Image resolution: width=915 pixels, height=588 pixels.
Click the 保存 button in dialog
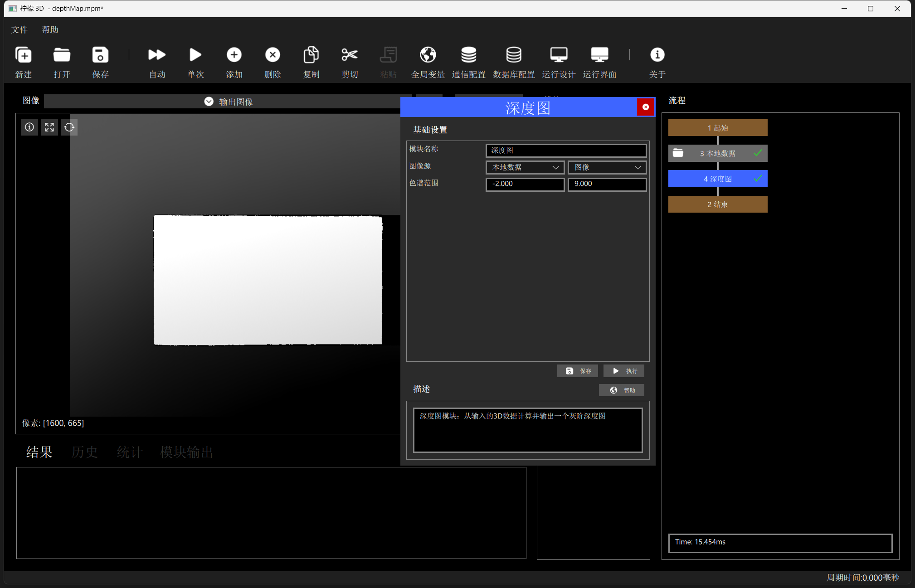(578, 371)
